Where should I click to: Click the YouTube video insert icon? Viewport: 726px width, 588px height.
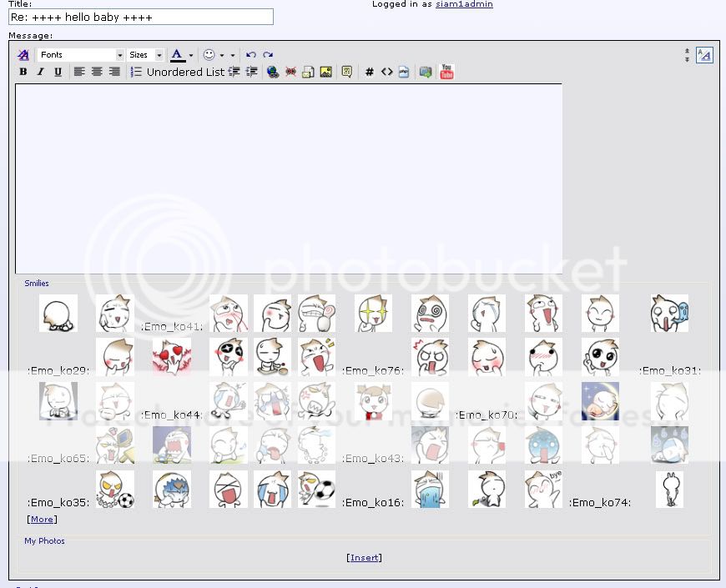point(446,72)
